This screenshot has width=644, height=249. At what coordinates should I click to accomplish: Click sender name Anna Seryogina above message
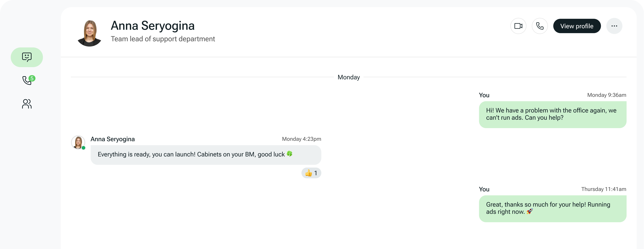pyautogui.click(x=112, y=139)
